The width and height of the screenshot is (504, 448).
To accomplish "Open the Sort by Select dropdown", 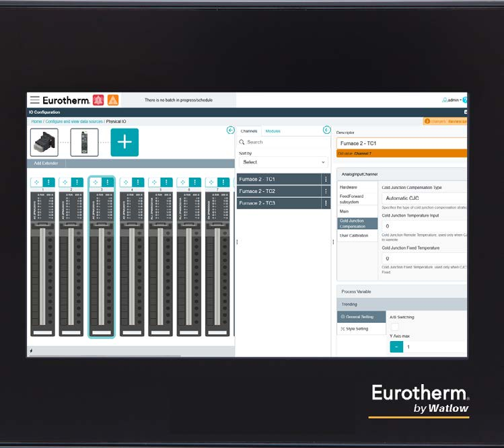I will [x=283, y=162].
